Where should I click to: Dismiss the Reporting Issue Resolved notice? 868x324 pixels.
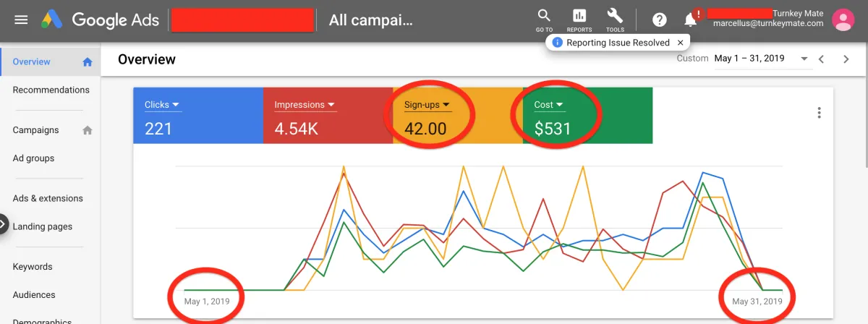point(680,43)
